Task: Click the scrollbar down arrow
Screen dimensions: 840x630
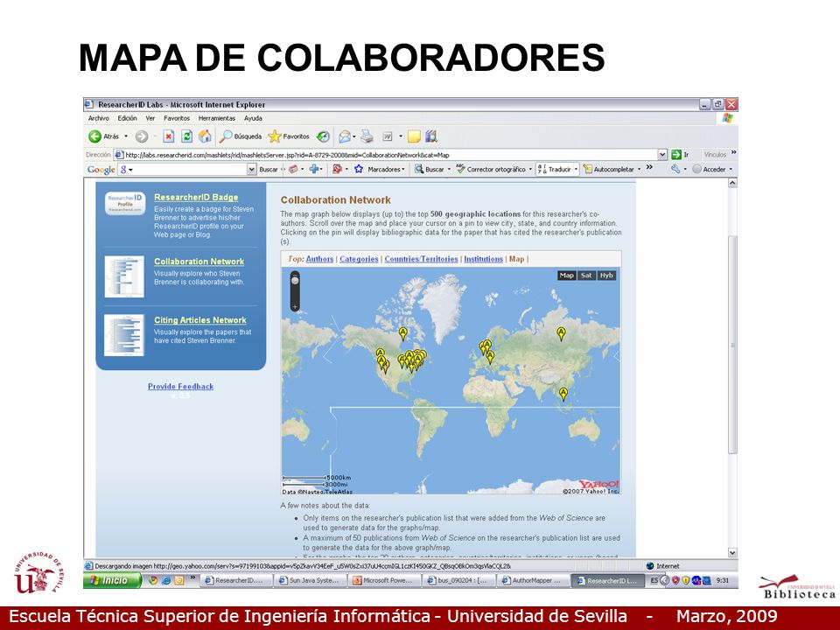Action: 732,552
